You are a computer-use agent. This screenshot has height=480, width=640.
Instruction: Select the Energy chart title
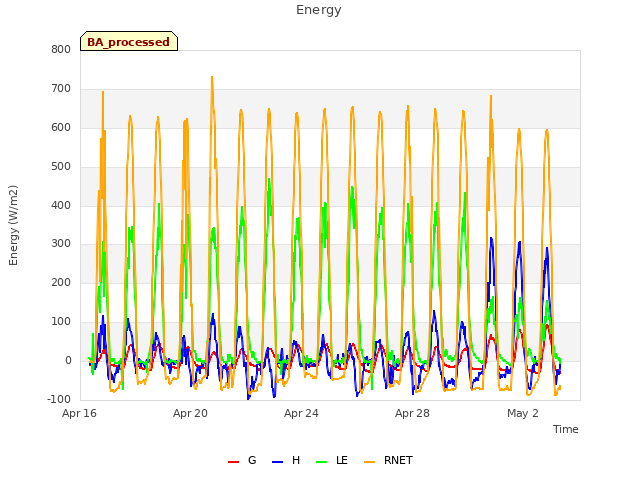[318, 10]
